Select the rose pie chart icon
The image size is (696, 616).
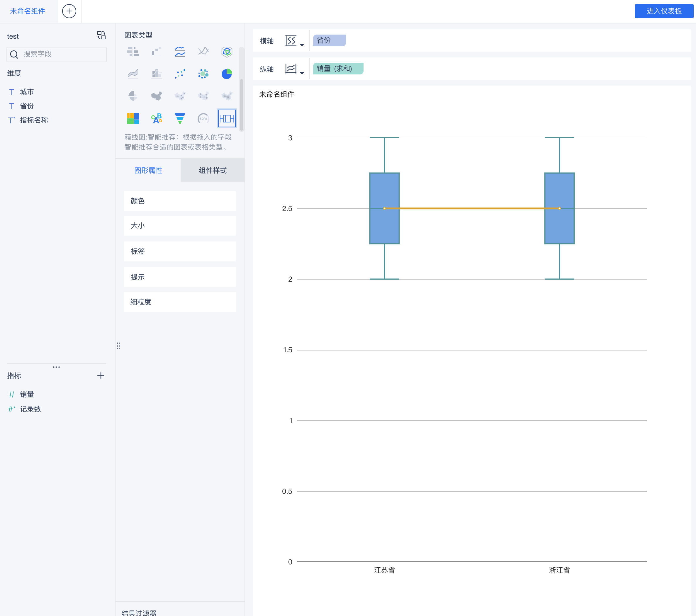click(133, 96)
